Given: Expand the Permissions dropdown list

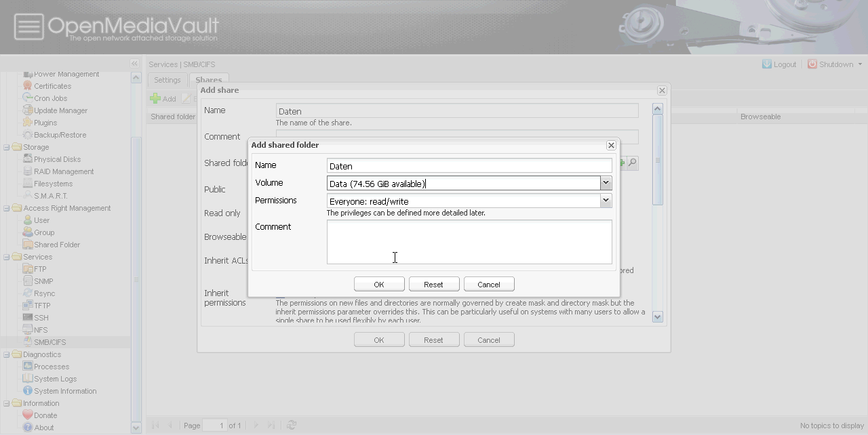Looking at the screenshot, I should pos(606,201).
